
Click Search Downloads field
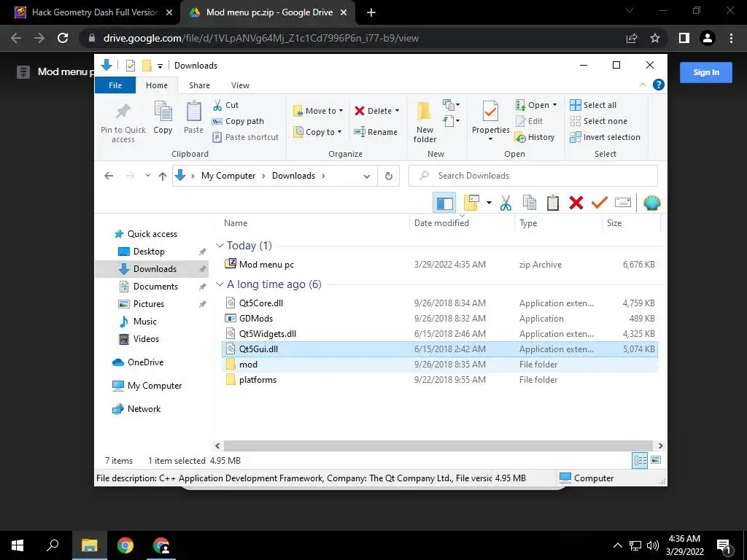533,176
